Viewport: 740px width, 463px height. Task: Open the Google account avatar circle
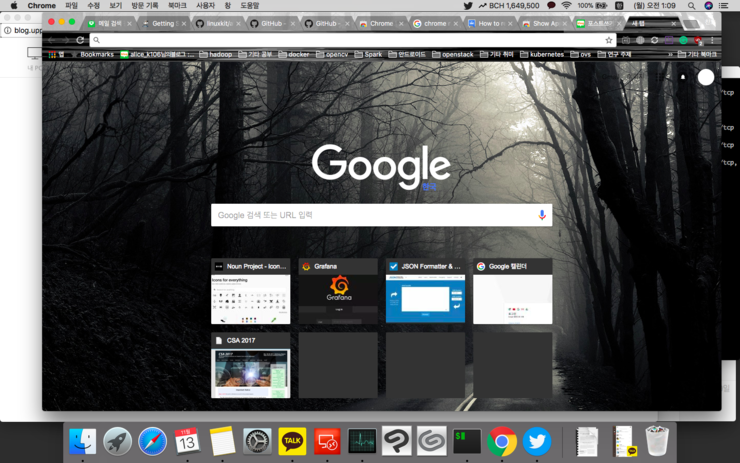tap(706, 77)
